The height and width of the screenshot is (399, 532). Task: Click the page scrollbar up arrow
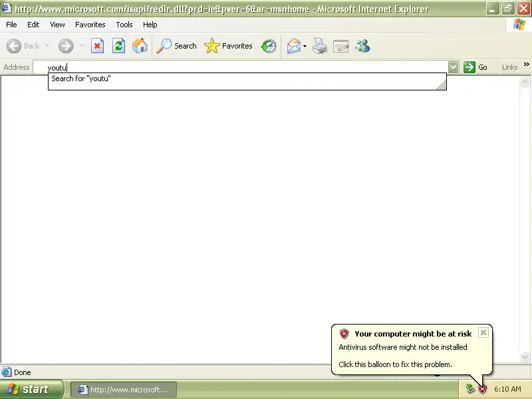click(525, 82)
